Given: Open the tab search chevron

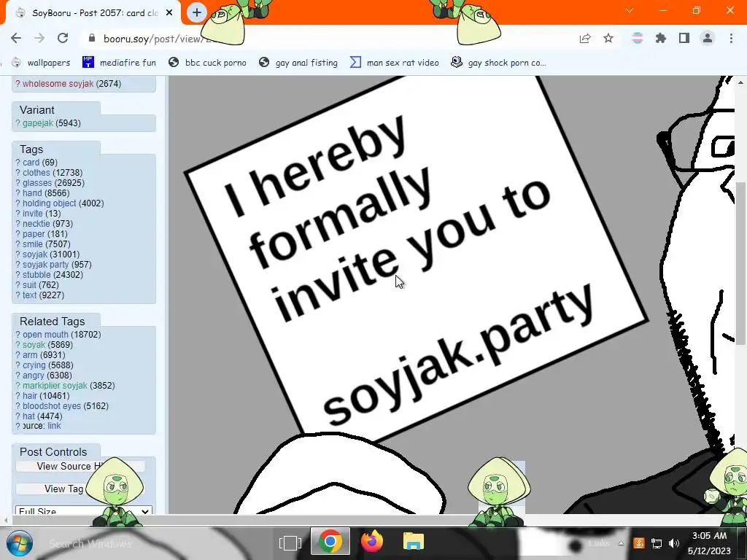Looking at the screenshot, I should [x=630, y=10].
